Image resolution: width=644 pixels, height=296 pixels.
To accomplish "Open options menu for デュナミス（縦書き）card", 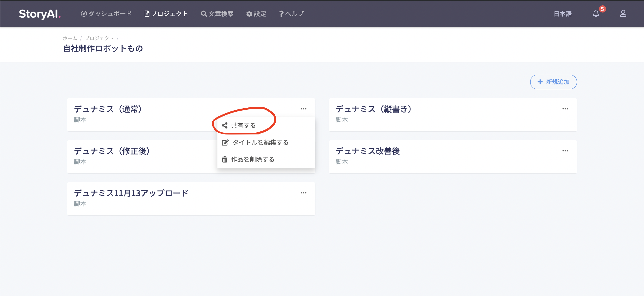I will (565, 108).
